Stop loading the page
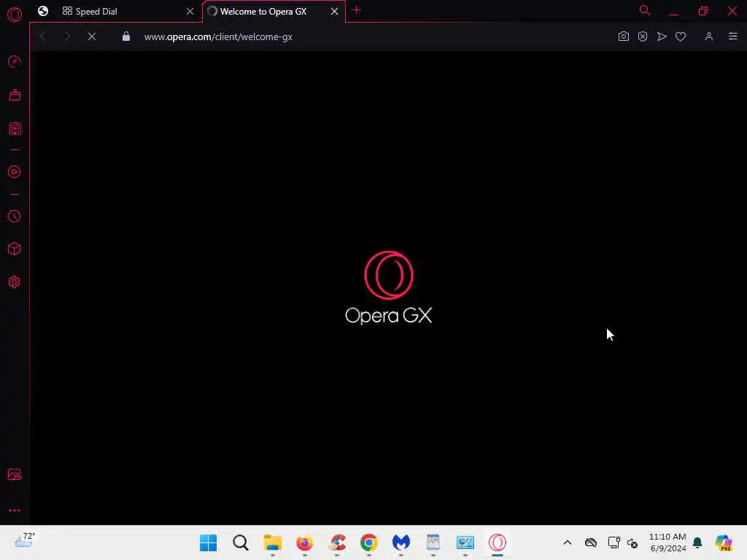This screenshot has width=747, height=560. point(92,36)
